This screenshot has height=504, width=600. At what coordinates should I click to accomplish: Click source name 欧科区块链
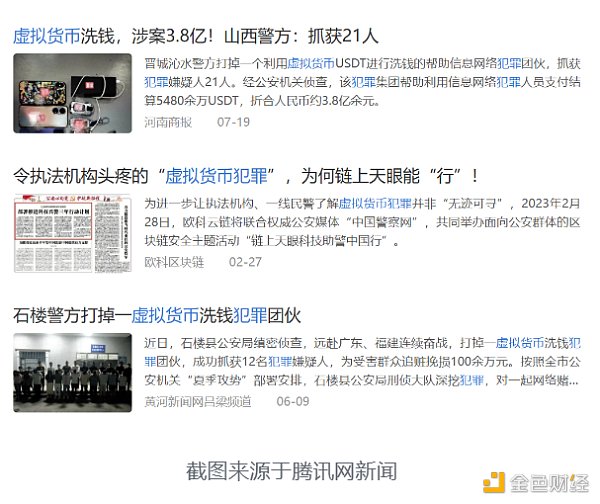tap(174, 262)
